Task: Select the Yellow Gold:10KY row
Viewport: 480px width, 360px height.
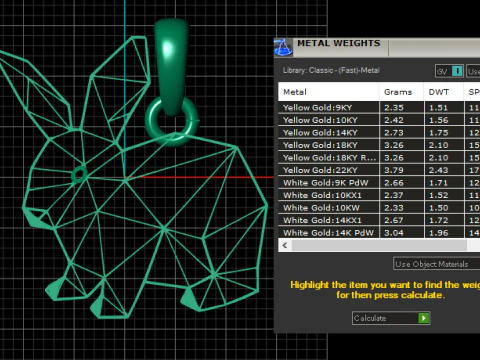Action: [x=379, y=120]
